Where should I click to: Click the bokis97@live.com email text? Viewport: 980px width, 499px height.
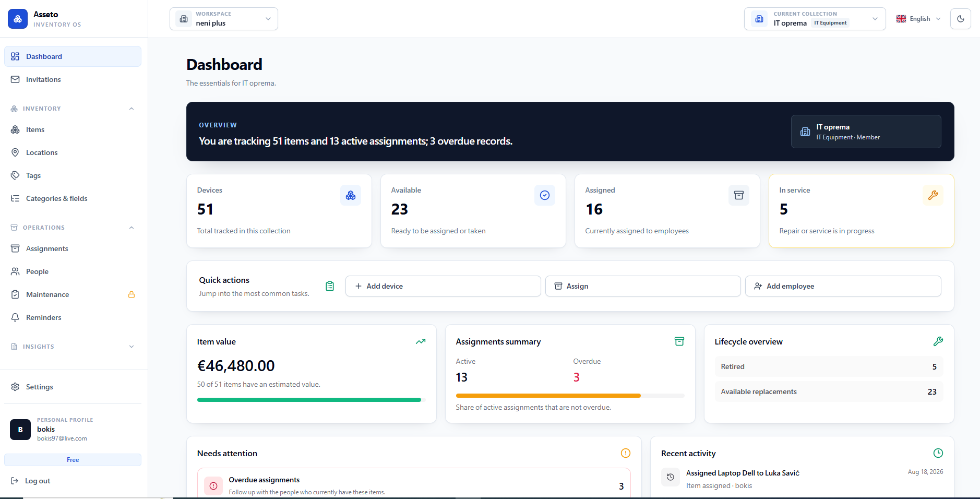62,438
